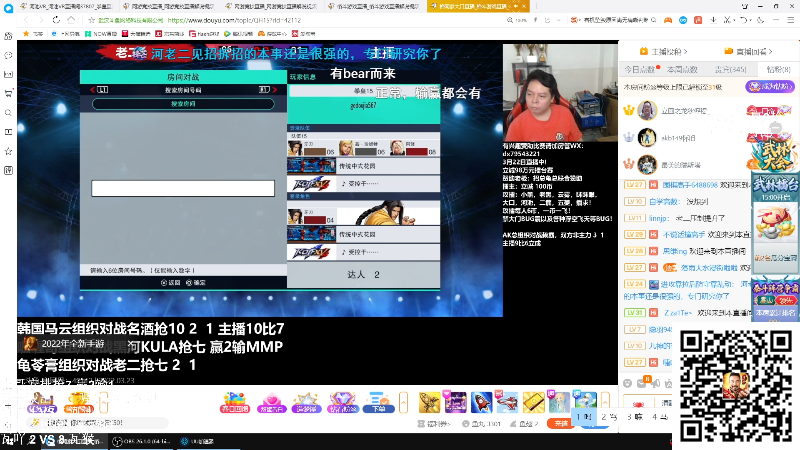Open the colorful balloons activity icon
Image resolution: width=800 pixels, height=450 pixels.
click(235, 403)
